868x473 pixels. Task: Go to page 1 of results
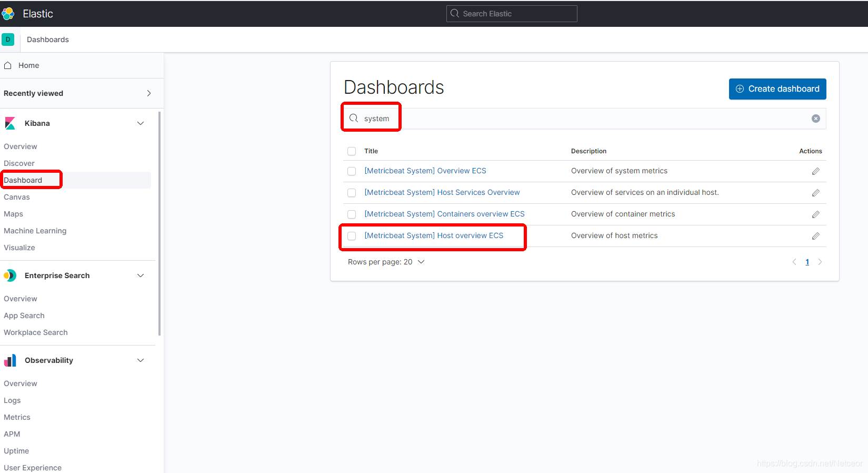[x=807, y=262]
